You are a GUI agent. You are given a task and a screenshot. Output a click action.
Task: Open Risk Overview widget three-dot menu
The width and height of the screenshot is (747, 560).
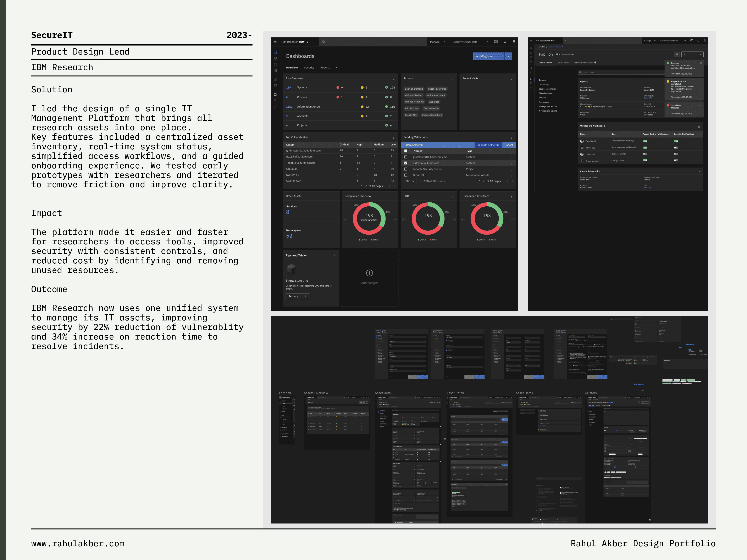[393, 79]
